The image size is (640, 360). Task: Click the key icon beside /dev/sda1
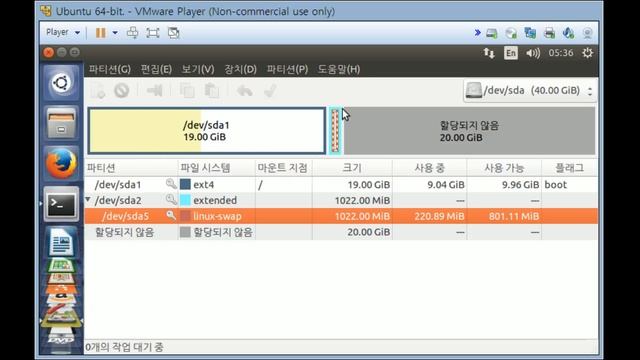click(171, 184)
